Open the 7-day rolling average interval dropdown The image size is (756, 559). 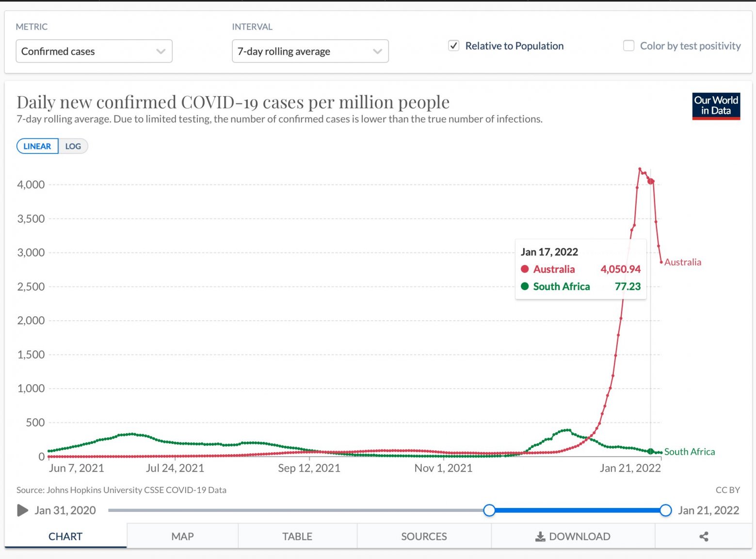[310, 51]
